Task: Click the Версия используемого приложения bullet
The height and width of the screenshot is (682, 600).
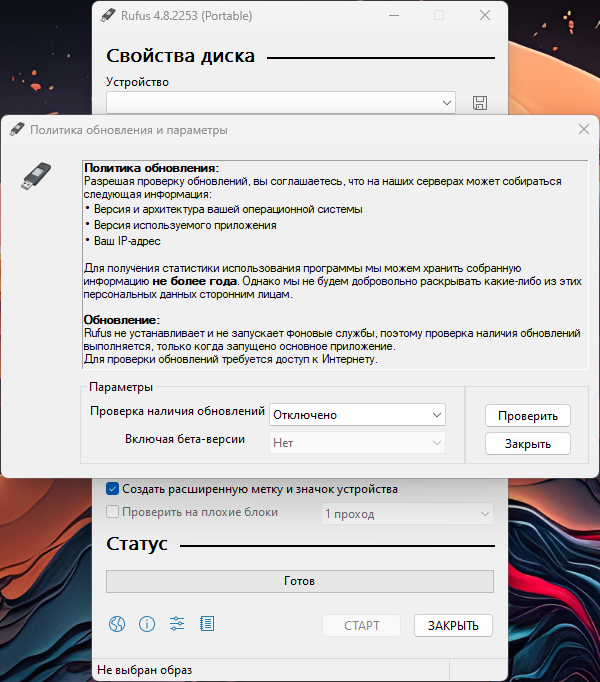Action: [185, 225]
